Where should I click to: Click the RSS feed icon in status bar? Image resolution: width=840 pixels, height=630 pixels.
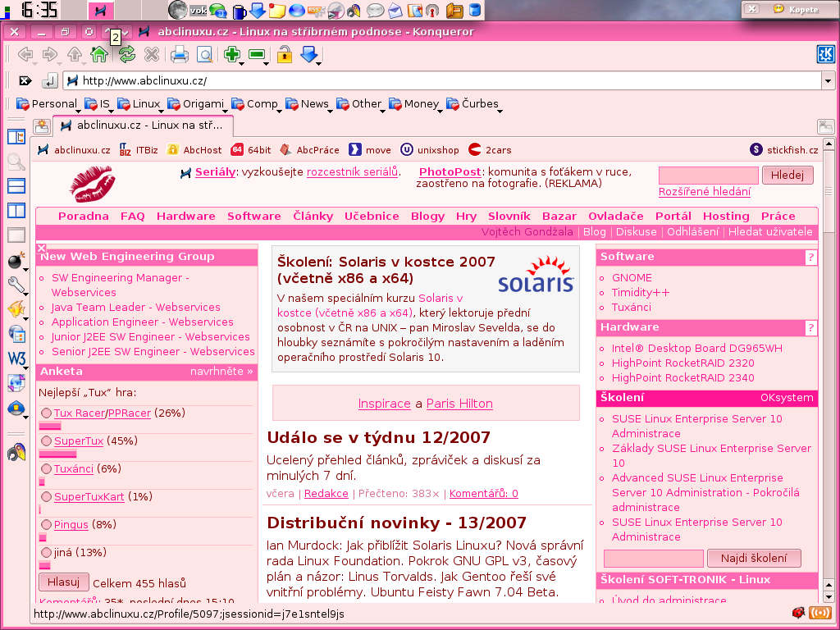[x=819, y=612]
